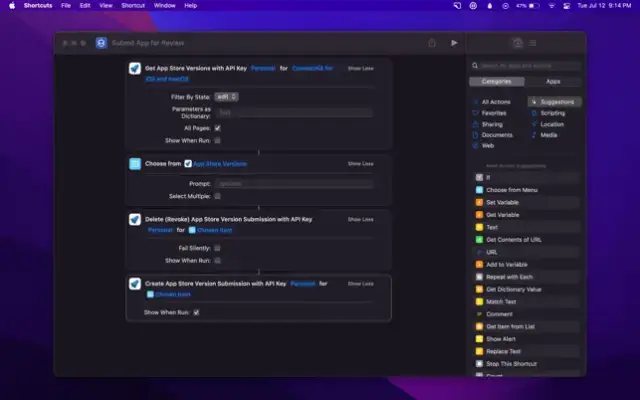Select the Favorites category
The image size is (640, 400).
490,113
